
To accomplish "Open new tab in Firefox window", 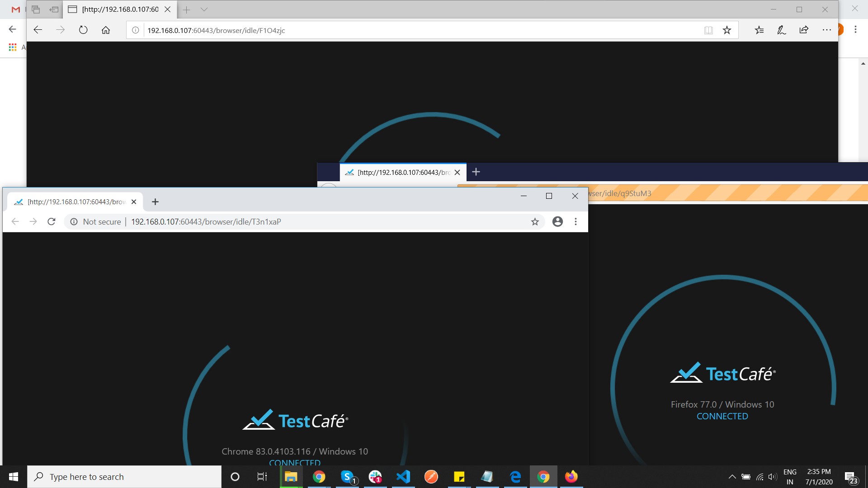I will point(476,172).
